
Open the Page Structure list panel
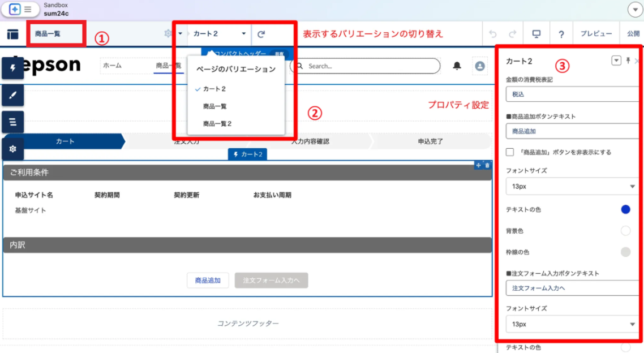click(13, 122)
